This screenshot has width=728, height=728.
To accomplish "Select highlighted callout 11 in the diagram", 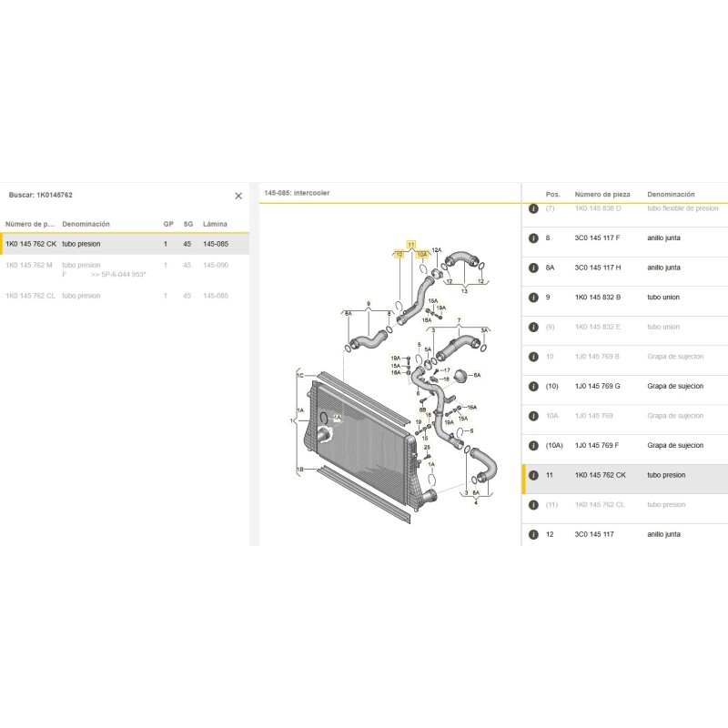I will pos(411,245).
